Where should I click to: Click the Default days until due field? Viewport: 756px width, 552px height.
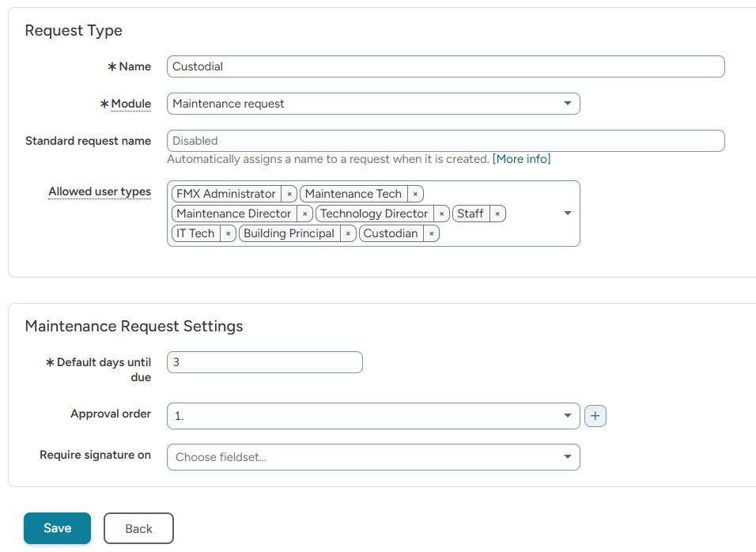pyautogui.click(x=264, y=362)
